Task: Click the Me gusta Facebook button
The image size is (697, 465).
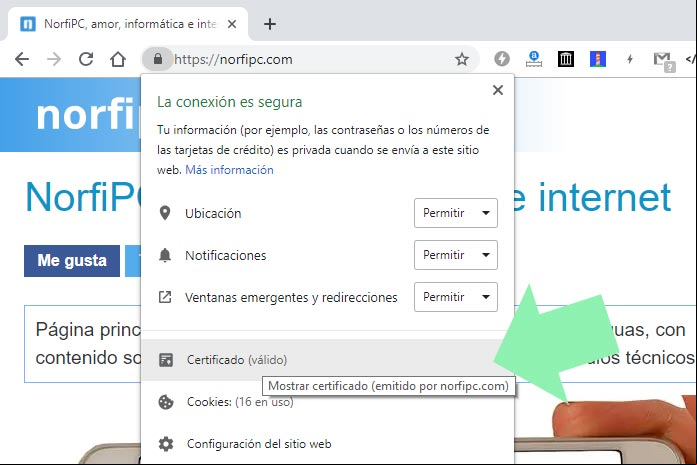Action: 72,261
